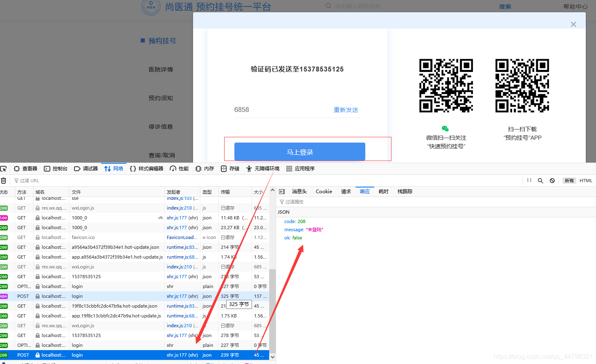Select the favicon.ico request row
596x364 pixels.
(135, 237)
